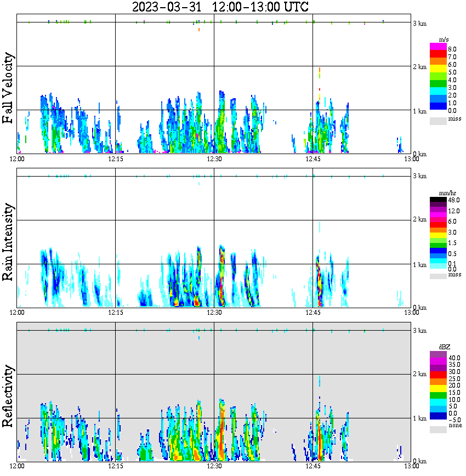Click the 12:00 time label under Reflectivity

tap(17, 466)
